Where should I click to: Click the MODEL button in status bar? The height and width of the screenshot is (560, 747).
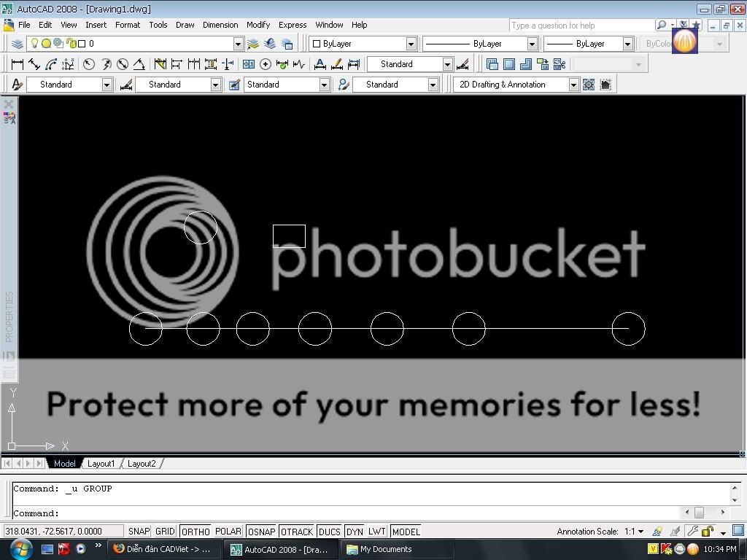[x=406, y=531]
